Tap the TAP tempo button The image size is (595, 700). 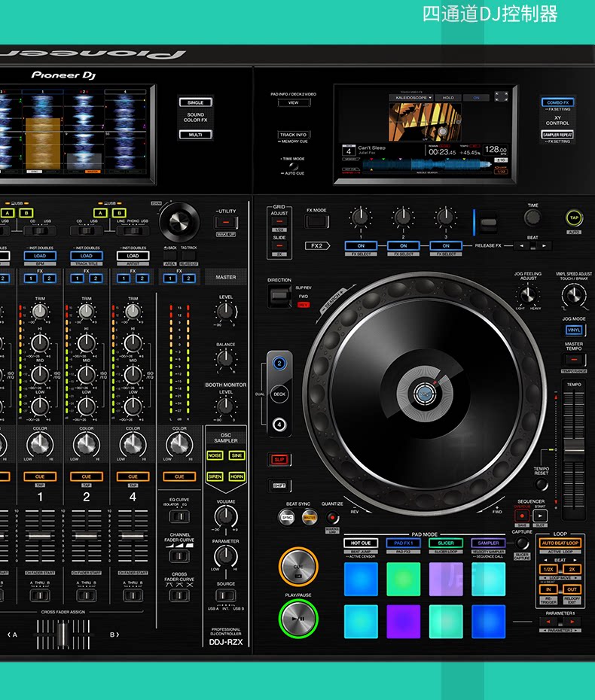(574, 218)
